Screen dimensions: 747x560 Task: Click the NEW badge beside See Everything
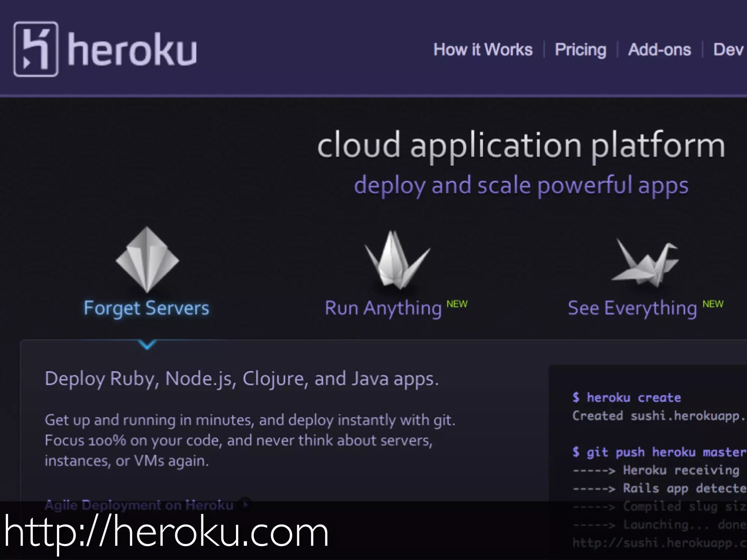[713, 304]
